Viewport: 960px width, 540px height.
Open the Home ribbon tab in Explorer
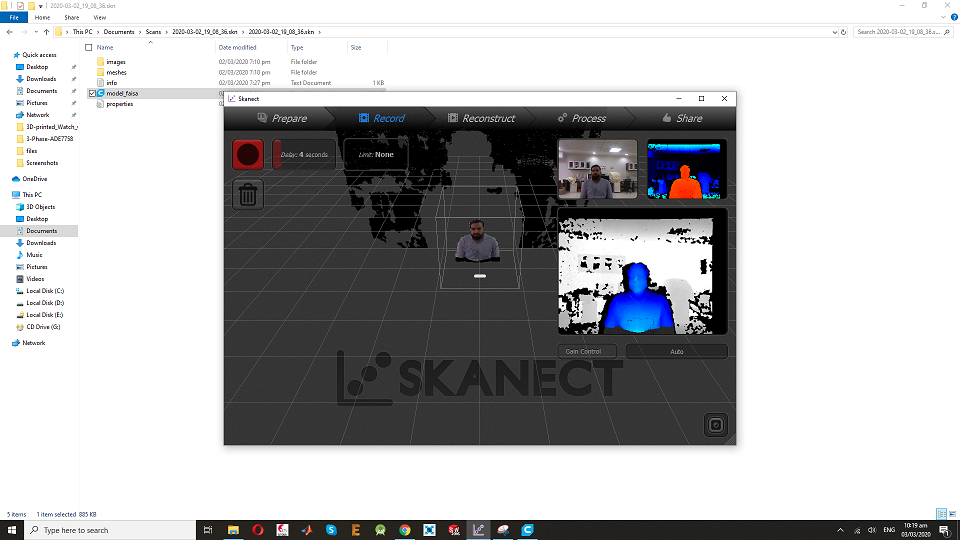(x=42, y=18)
